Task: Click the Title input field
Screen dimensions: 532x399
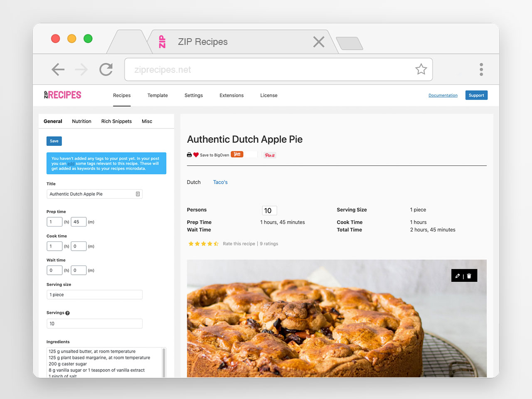Action: pos(94,194)
